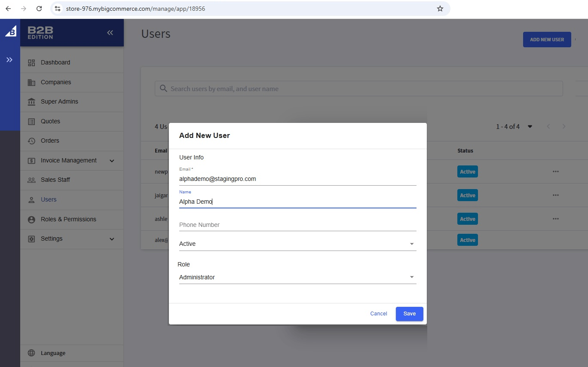
Task: Expand Settings submenu
Action: (112, 239)
